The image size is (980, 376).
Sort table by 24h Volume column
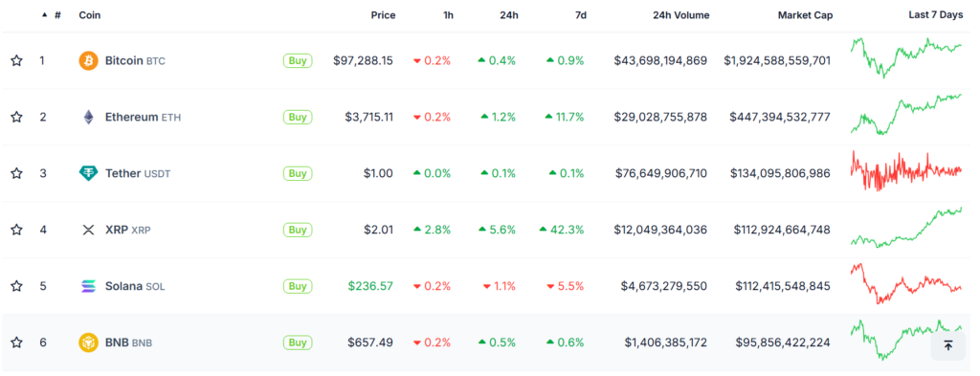pyautogui.click(x=681, y=15)
